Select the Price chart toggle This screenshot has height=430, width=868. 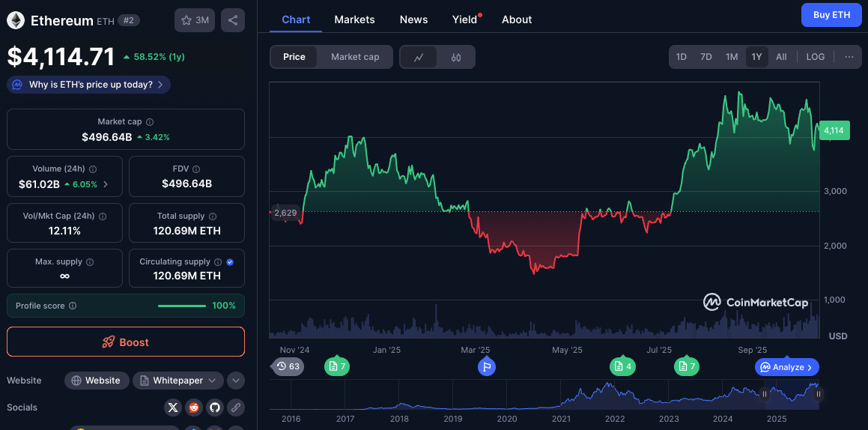294,57
